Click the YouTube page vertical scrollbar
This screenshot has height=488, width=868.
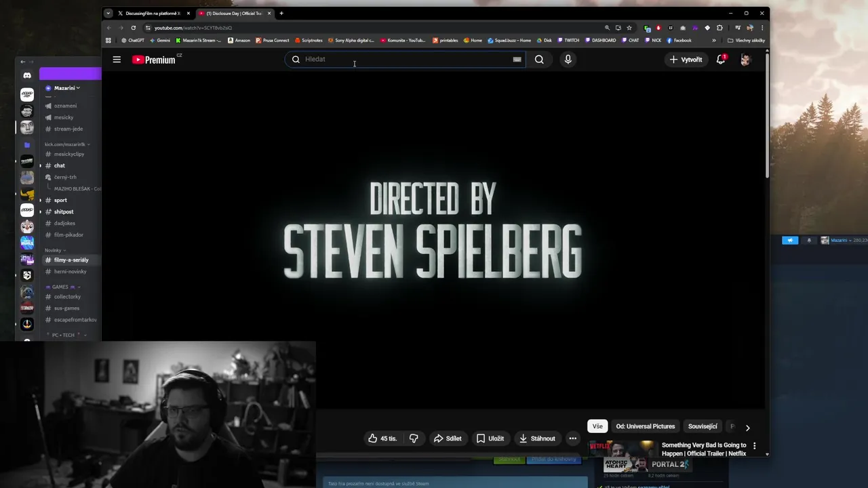tap(767, 115)
